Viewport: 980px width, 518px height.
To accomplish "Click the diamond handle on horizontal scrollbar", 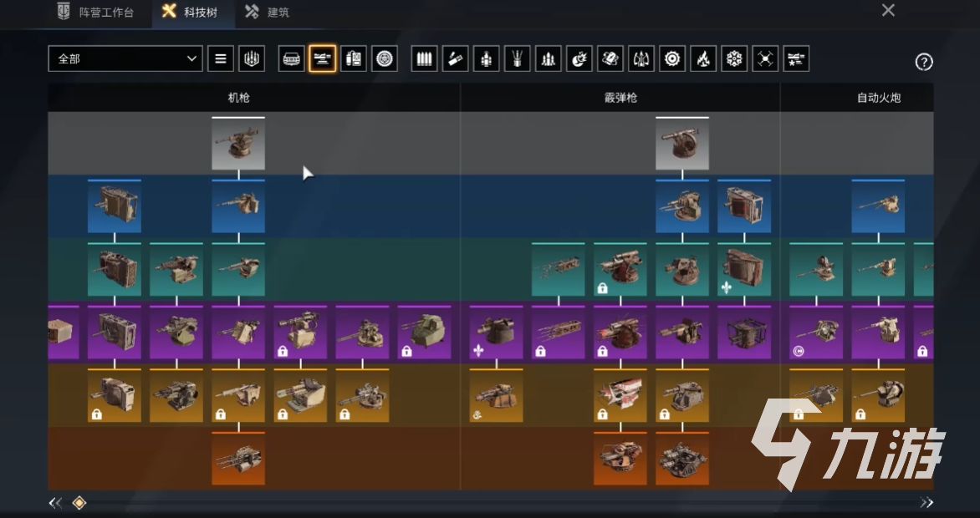I will coord(79,502).
